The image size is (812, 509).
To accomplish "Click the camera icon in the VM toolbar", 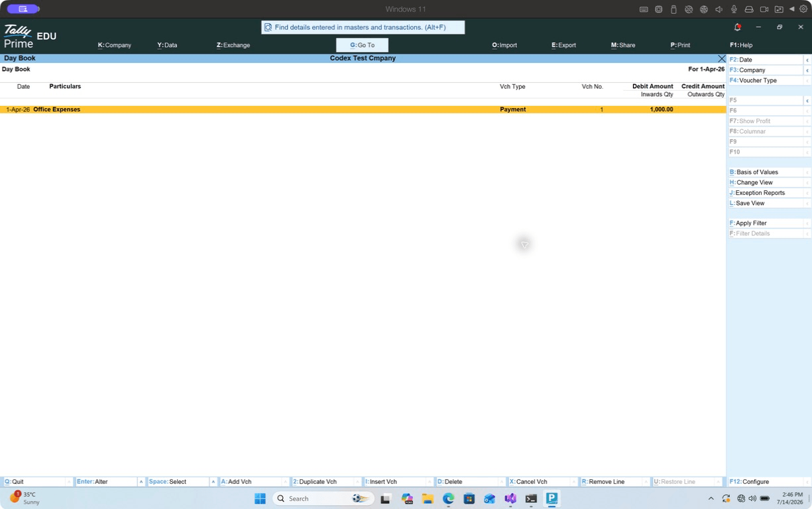I will point(764,9).
